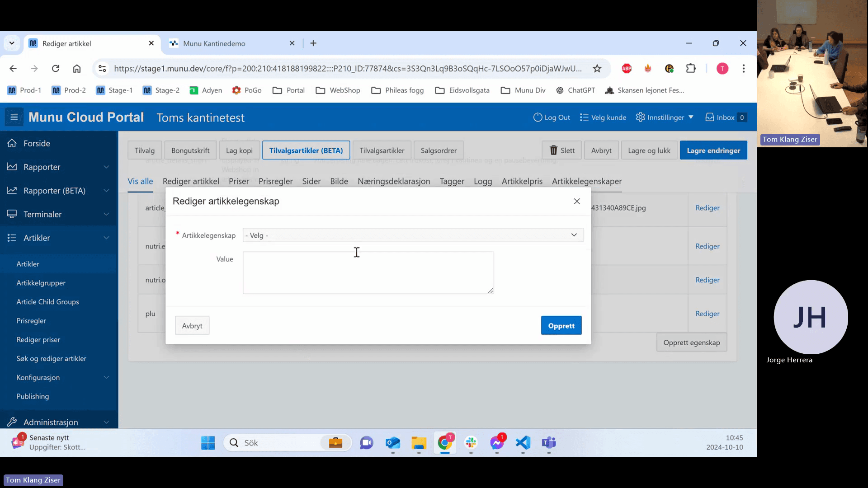This screenshot has height=488, width=868.
Task: Open Slack from the taskbar
Action: [471, 443]
